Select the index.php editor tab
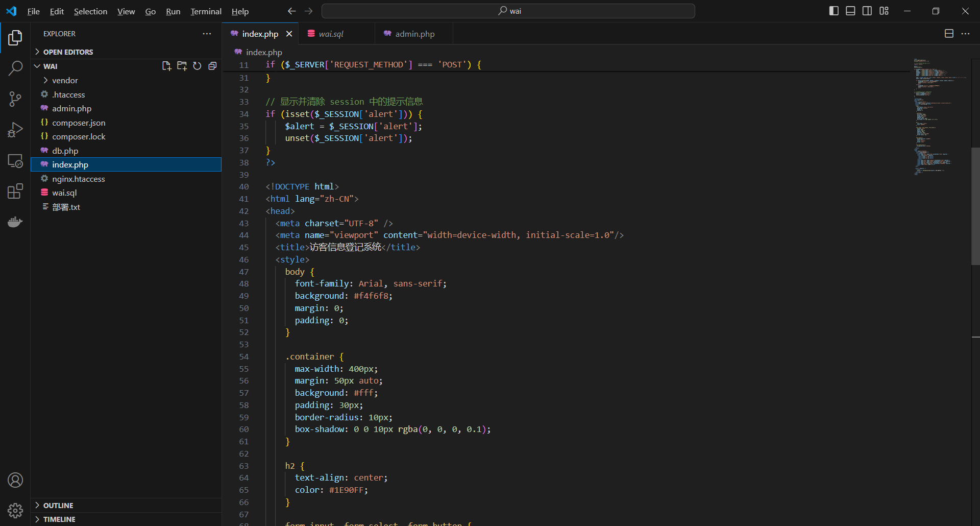This screenshot has height=526, width=980. [260, 34]
